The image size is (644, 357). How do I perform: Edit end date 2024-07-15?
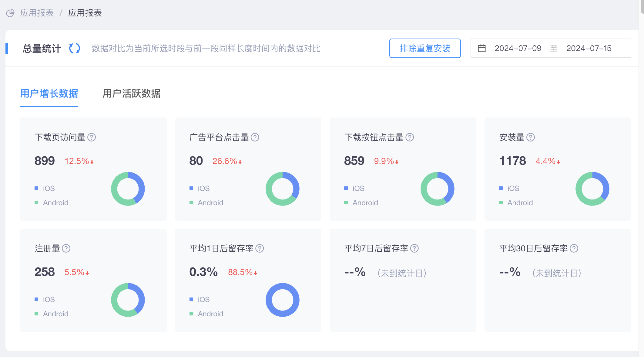tap(589, 48)
